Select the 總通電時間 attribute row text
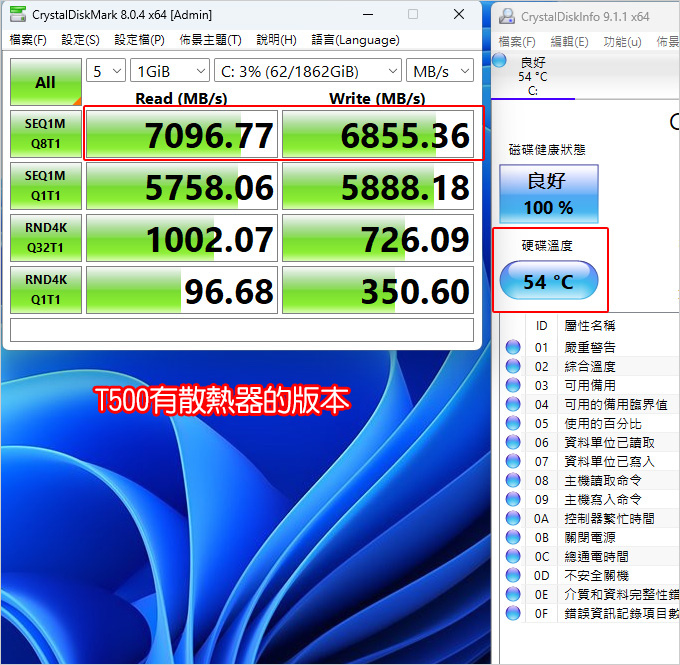 (596, 557)
